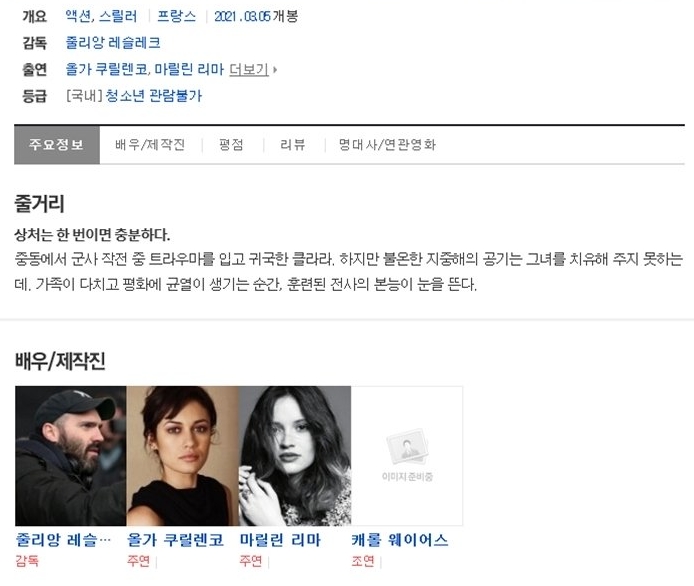Viewport: 694px width, 586px height.
Task: Click 올가 쿠릴렌코's portrait thumbnail
Action: [183, 456]
